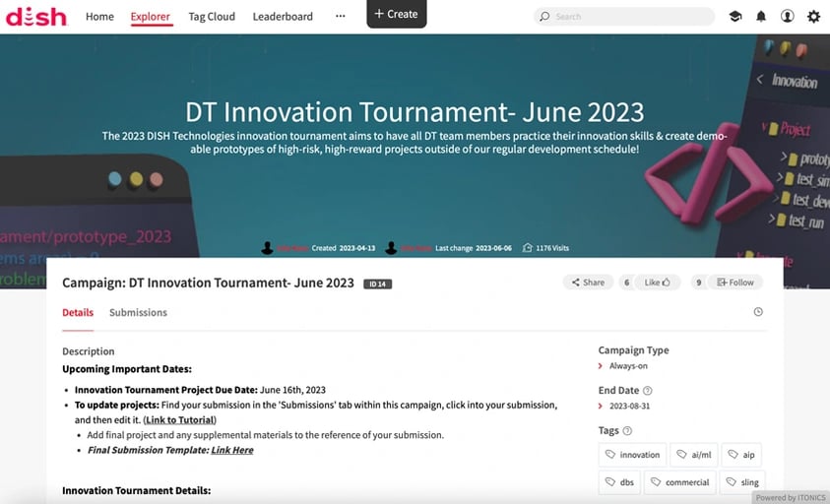Click the Created 2023-04-13 text
Screen dimensions: 830x504
(344, 248)
